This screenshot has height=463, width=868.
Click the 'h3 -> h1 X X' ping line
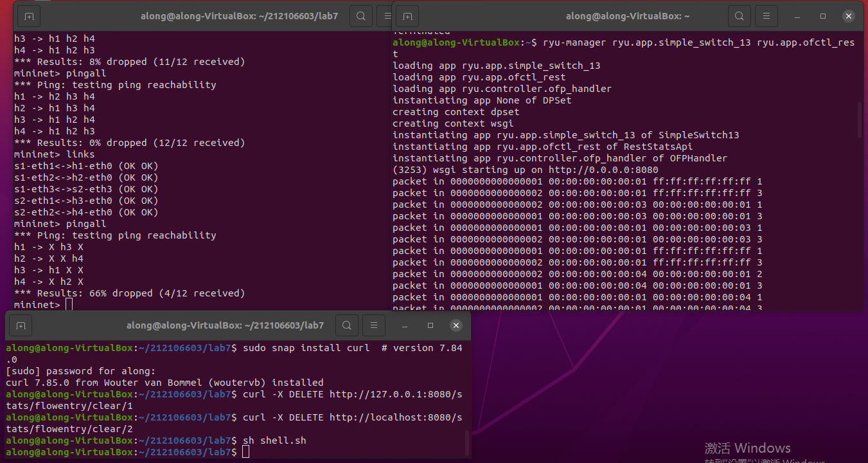click(x=49, y=270)
